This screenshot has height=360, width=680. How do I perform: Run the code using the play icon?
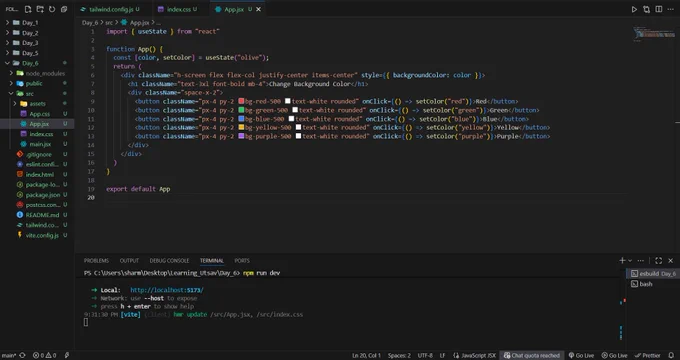(x=634, y=9)
